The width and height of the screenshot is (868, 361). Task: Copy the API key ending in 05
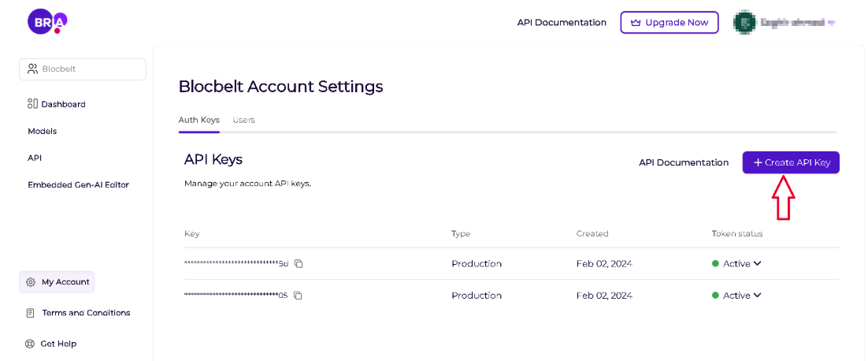[298, 296]
